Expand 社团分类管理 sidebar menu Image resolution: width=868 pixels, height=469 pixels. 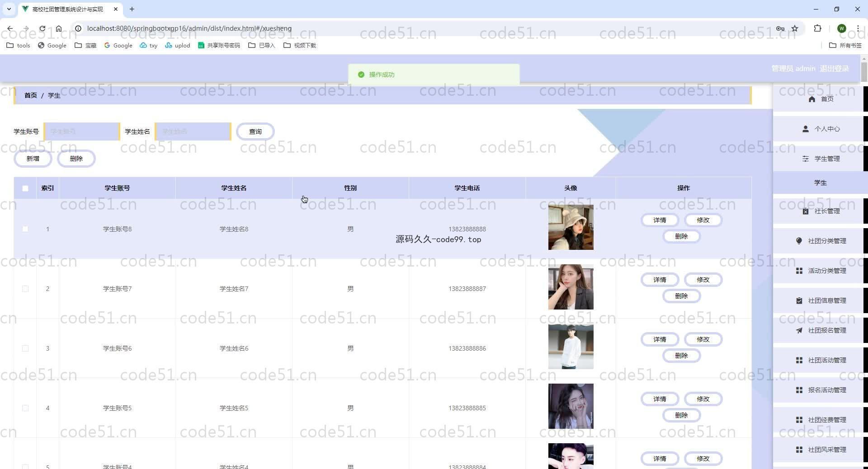click(x=820, y=241)
